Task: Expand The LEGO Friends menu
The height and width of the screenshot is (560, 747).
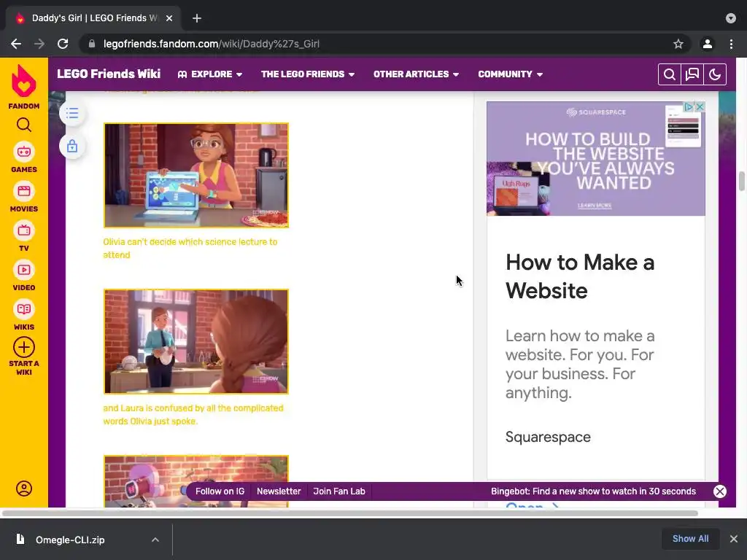Action: [308, 74]
